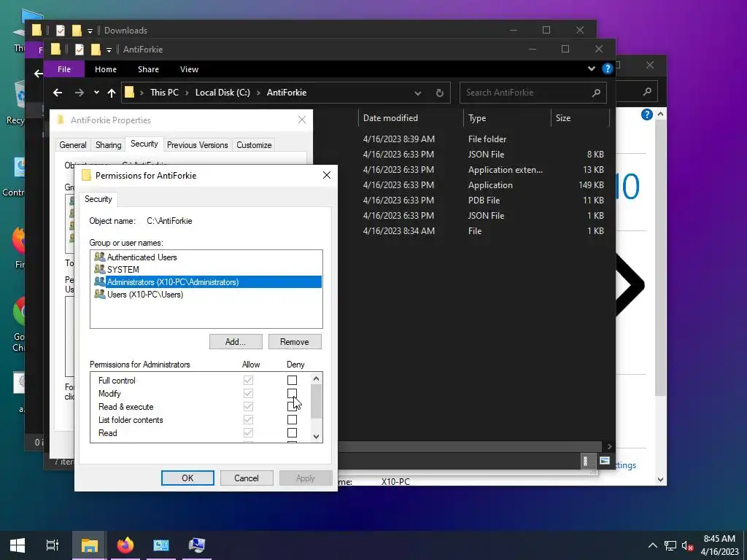
Task: Expand the ribbon with the chevron
Action: point(591,69)
